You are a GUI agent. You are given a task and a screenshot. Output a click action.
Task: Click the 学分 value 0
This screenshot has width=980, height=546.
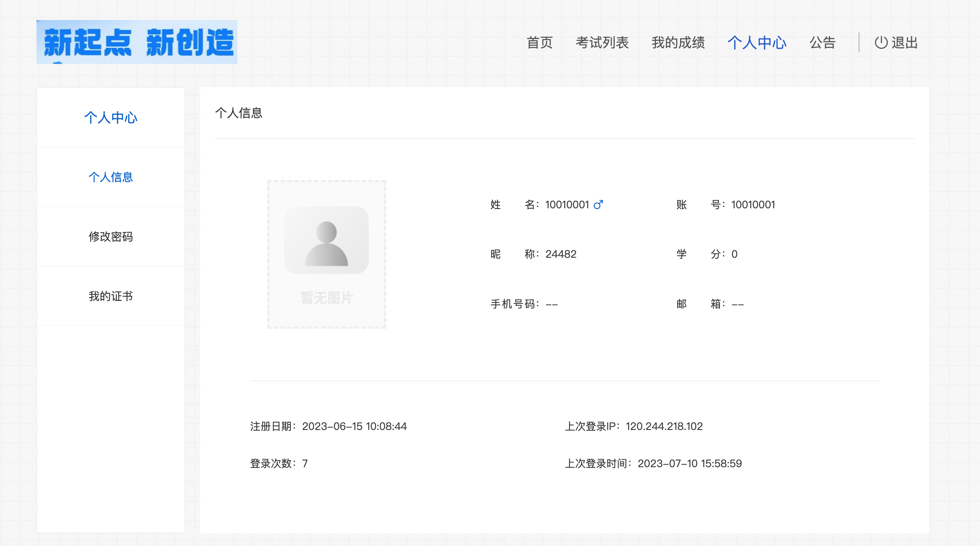734,254
